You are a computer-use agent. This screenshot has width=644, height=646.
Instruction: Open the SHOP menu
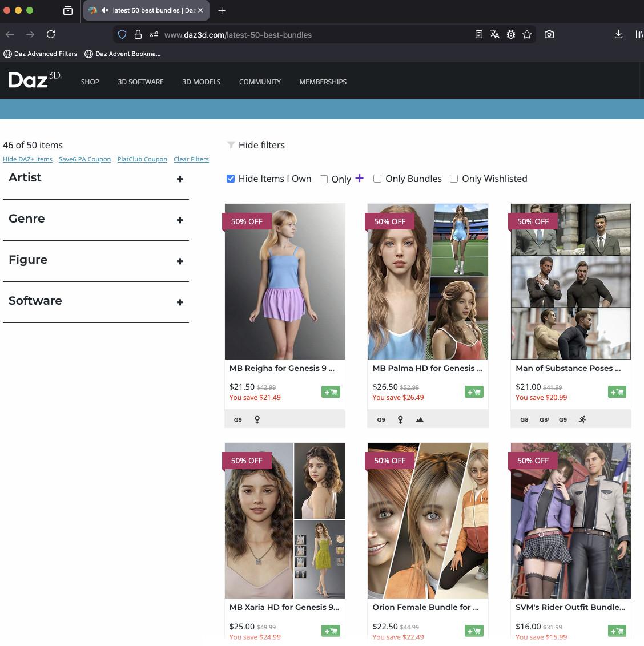[90, 82]
